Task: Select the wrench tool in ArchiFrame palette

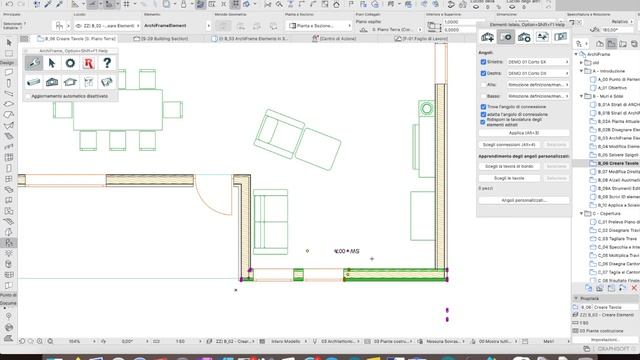Action: (x=34, y=63)
